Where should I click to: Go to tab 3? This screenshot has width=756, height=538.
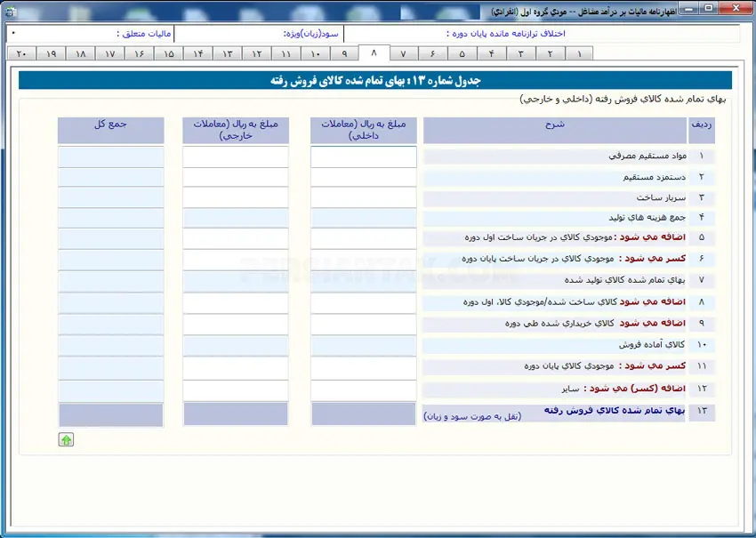(520, 53)
